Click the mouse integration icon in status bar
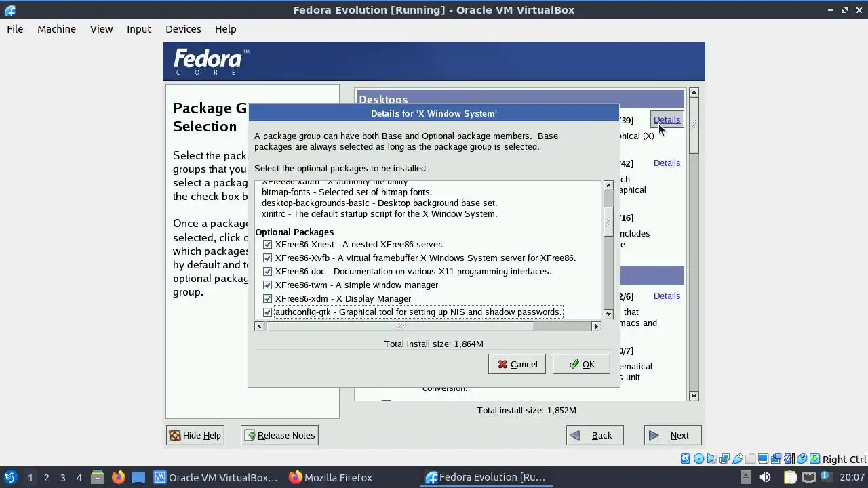868x488 pixels. click(x=802, y=459)
